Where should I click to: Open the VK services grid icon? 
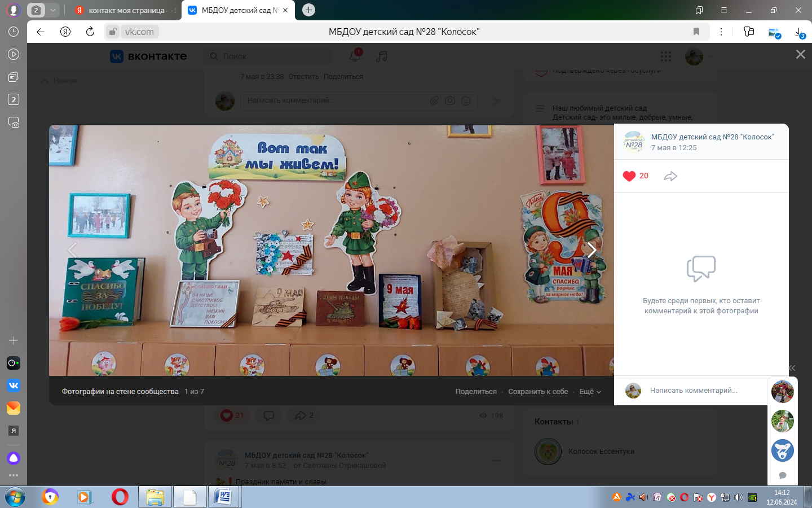[666, 56]
